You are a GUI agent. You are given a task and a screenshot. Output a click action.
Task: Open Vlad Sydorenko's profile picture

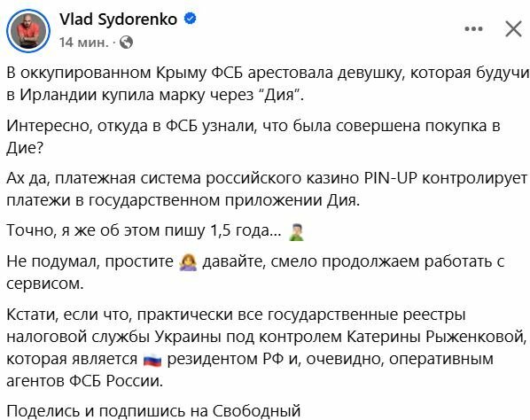click(28, 31)
